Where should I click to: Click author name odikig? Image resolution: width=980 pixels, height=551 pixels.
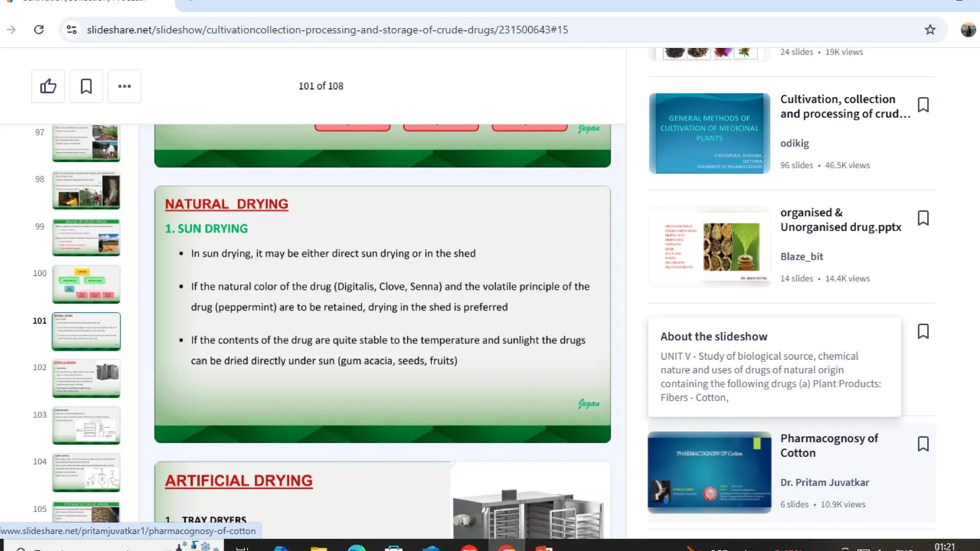click(x=794, y=143)
